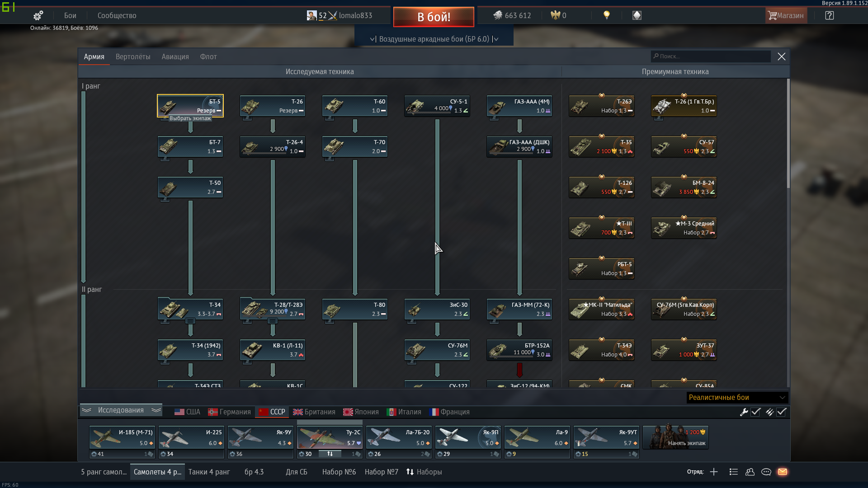Click the research tree vertical scrollbar
Viewport: 868px width, 488px height.
tap(788, 134)
